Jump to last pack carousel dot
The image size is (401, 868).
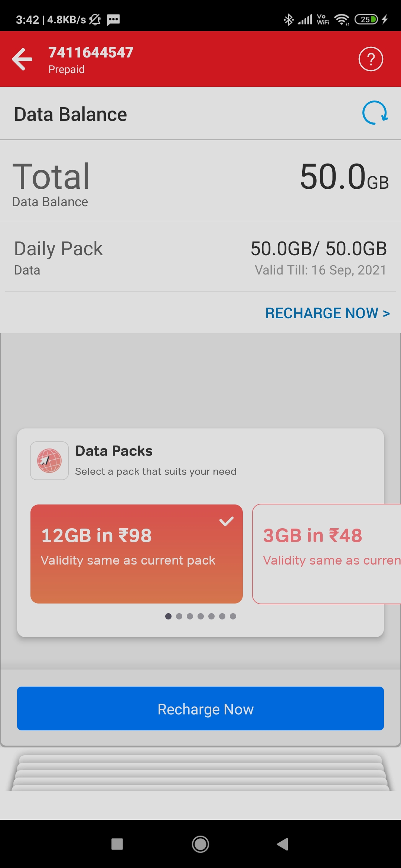[x=233, y=616]
